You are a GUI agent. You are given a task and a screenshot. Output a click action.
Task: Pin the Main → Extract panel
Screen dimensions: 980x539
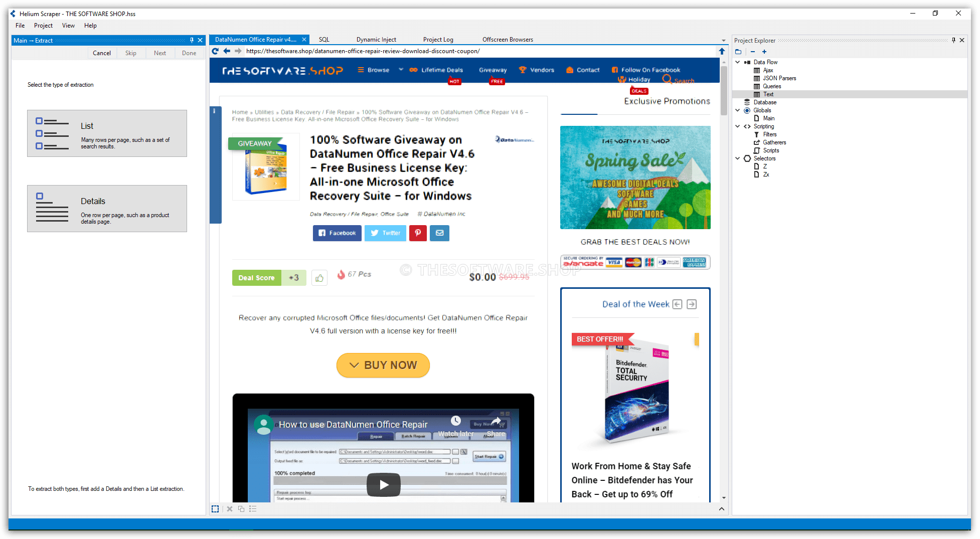tap(192, 40)
